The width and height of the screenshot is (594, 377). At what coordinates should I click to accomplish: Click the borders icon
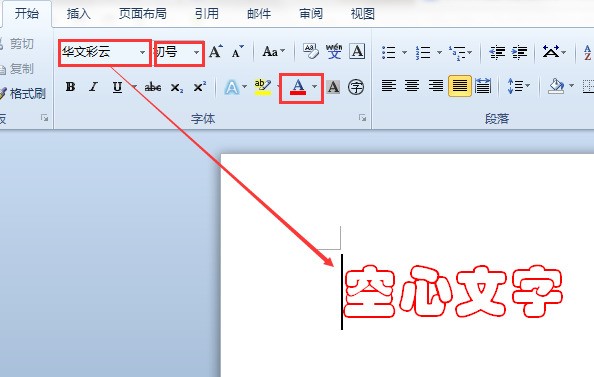pos(588,86)
